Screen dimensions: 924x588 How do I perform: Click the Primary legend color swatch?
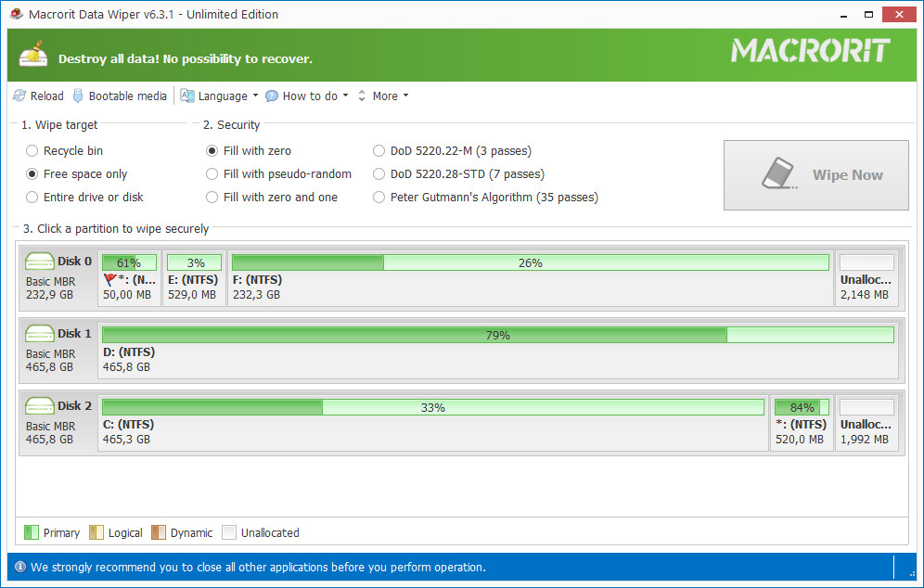point(32,532)
